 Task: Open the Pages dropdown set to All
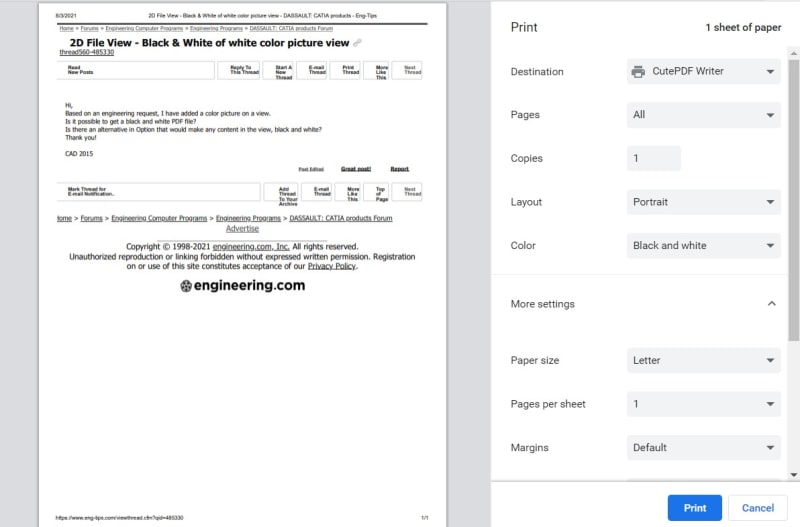703,115
